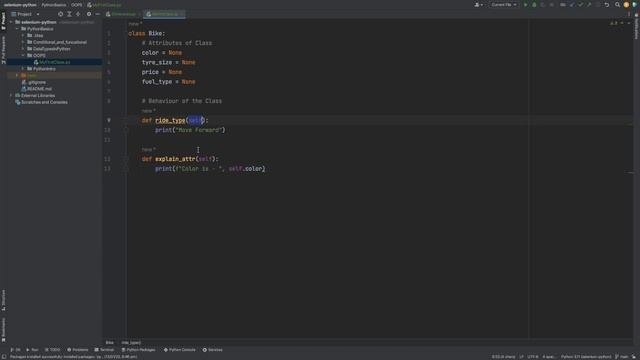Collapse the selenium-python root folder
This screenshot has height=360, width=640.
tap(11, 22)
